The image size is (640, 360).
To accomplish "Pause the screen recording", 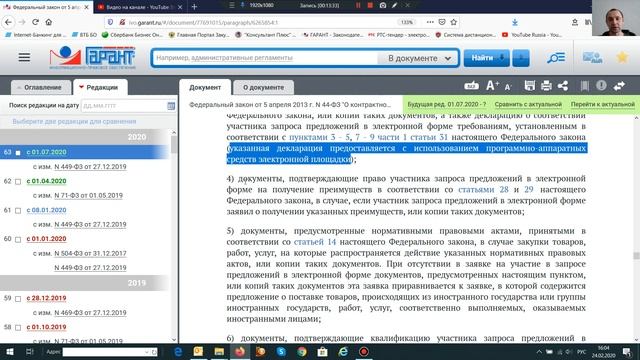I will [358, 5].
